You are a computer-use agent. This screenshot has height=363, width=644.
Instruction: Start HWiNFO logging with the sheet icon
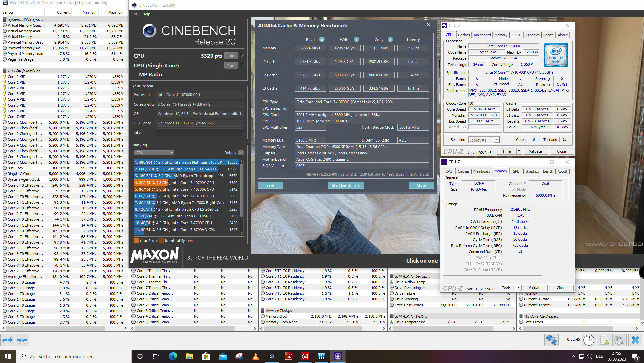click(x=604, y=340)
